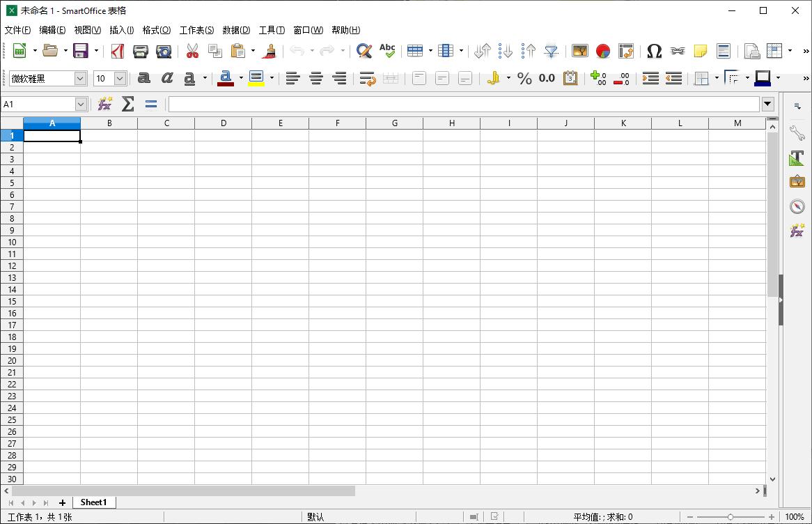Screen dimensions: 812x524
Task: Insert hyperlink chain icon
Action: point(678,51)
